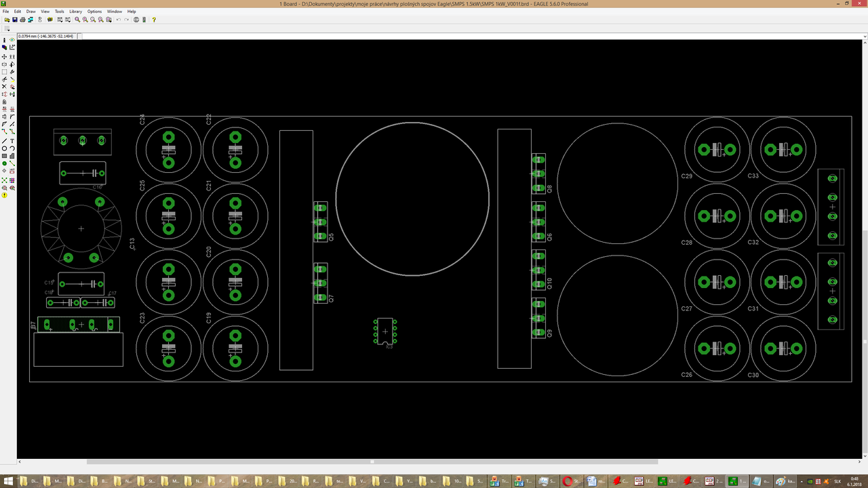Select the Text T tool
The image size is (868, 488).
[12, 141]
